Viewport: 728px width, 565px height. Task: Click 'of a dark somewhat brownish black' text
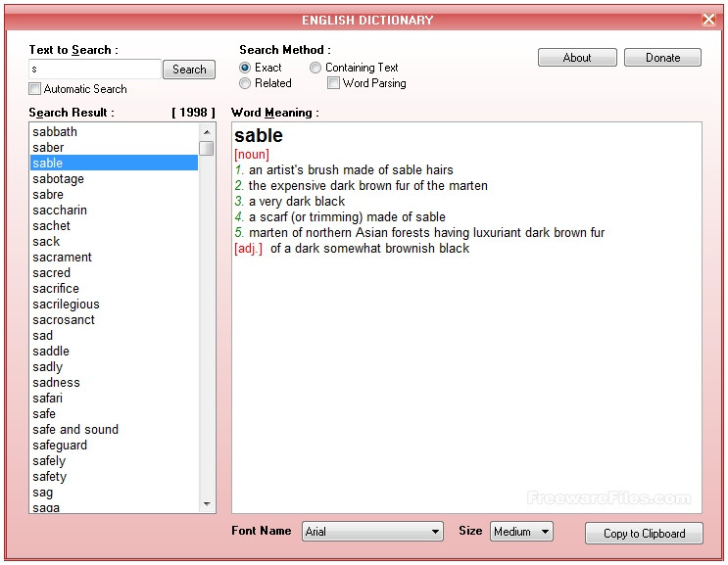click(x=369, y=248)
